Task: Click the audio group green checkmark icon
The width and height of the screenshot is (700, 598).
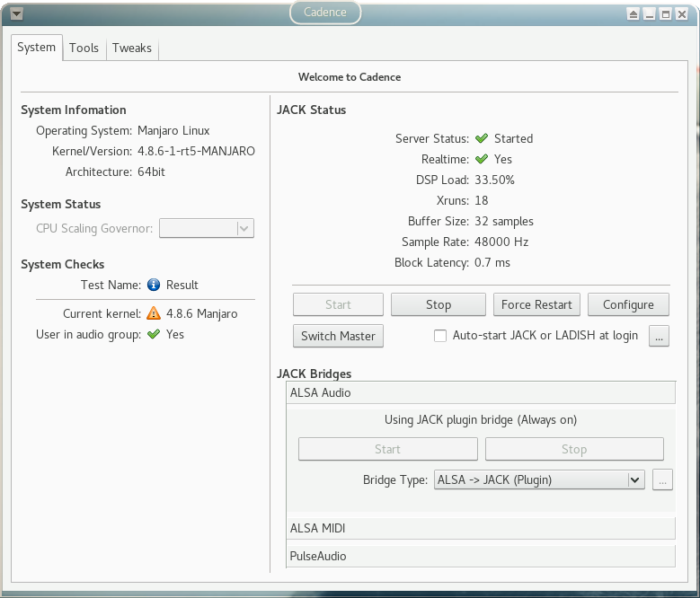Action: pos(154,334)
